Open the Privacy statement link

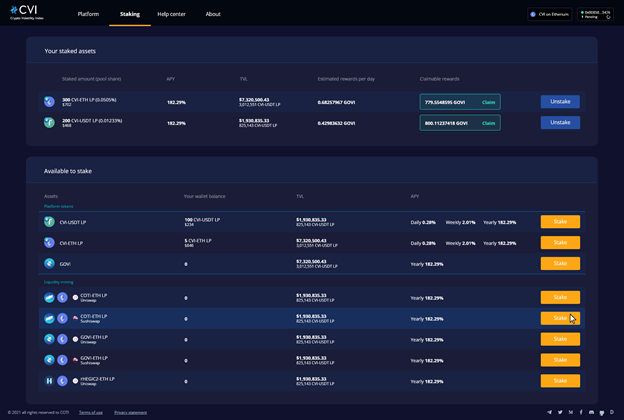coord(131,412)
